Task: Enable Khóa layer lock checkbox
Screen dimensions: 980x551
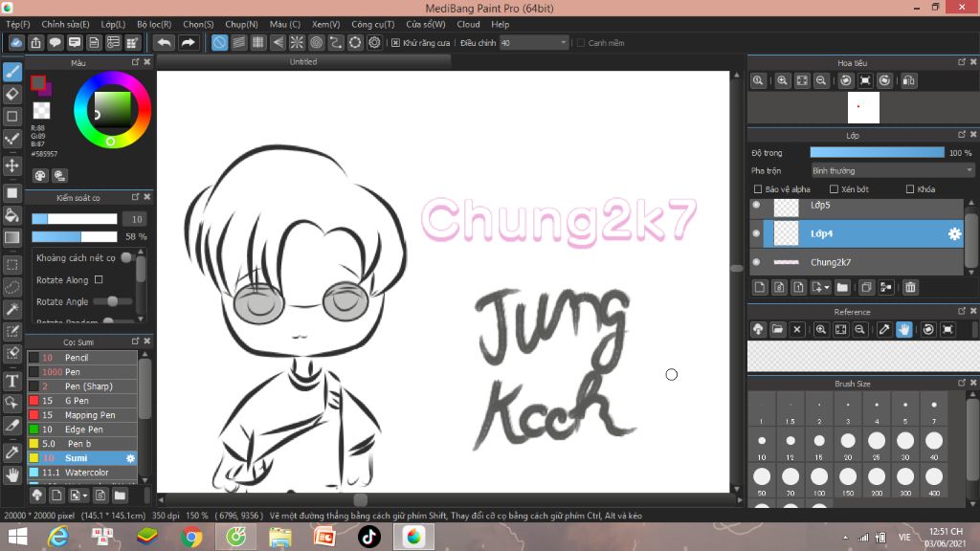Action: (910, 188)
